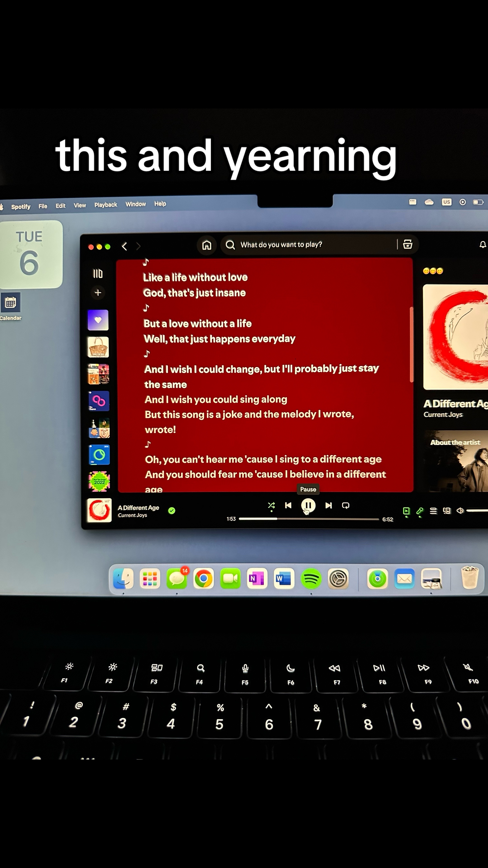The height and width of the screenshot is (868, 488).
Task: Jump to lyric "Like a life without love"
Action: click(x=195, y=277)
